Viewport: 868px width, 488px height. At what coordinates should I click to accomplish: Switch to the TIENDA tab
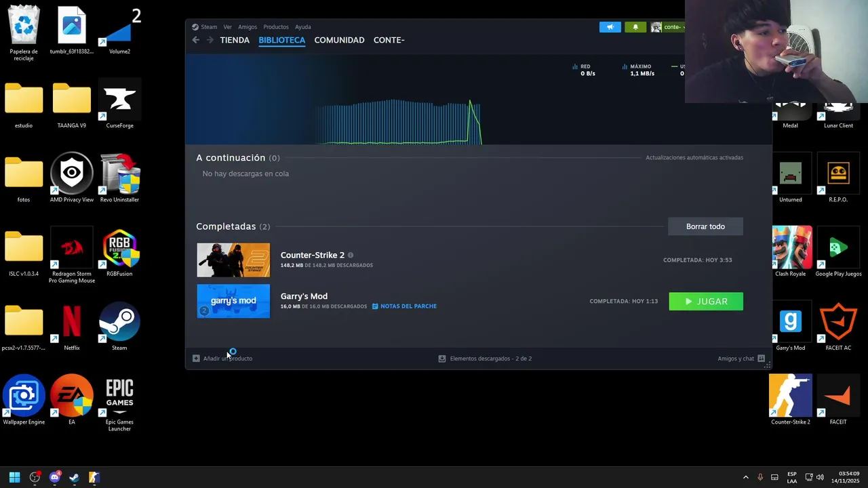pos(235,40)
